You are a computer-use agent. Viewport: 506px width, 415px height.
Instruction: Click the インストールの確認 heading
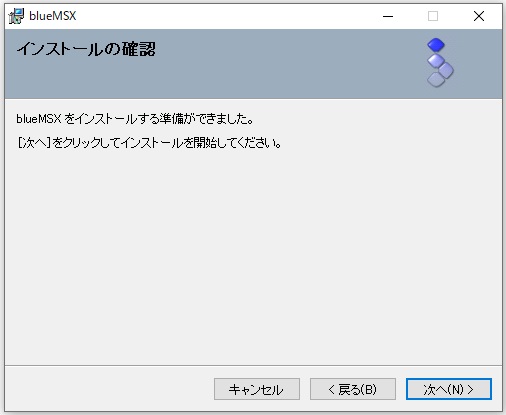pos(86,49)
